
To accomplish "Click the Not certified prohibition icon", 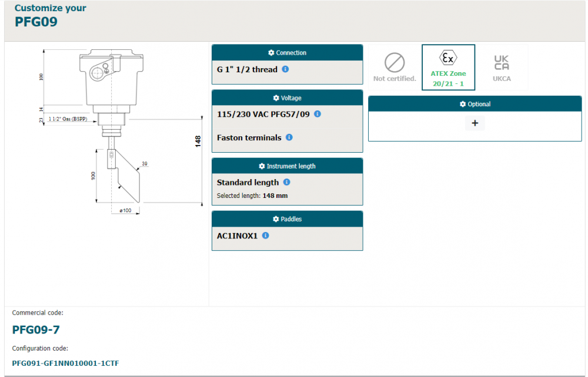I will [395, 62].
